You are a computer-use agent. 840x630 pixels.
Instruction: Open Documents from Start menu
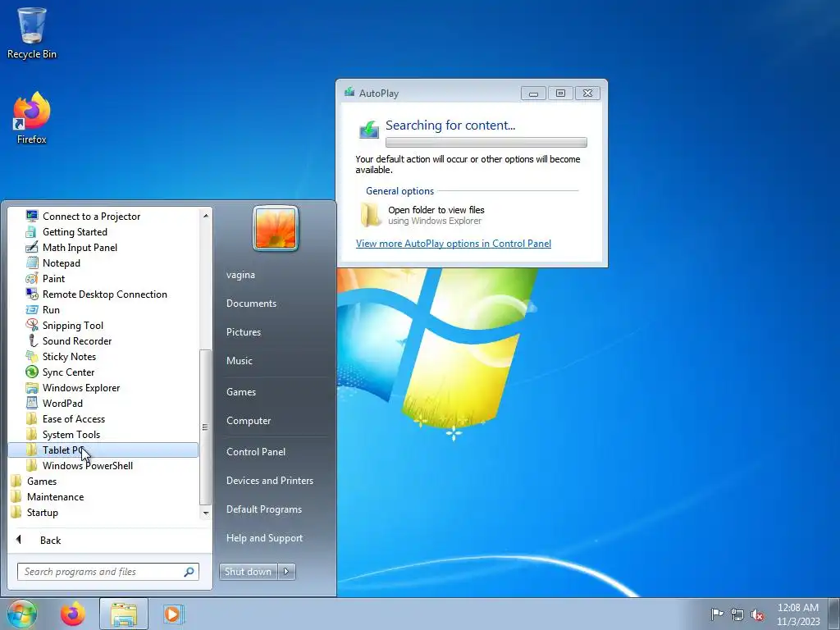[x=251, y=304]
